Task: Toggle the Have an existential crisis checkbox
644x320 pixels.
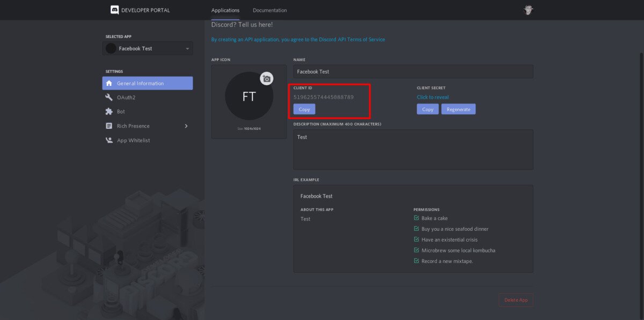Action: [416, 239]
